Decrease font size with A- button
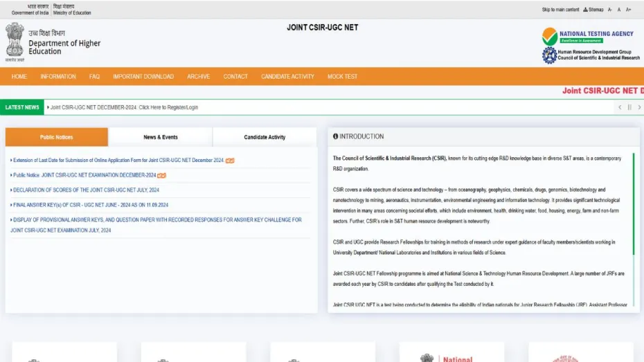 (610, 10)
